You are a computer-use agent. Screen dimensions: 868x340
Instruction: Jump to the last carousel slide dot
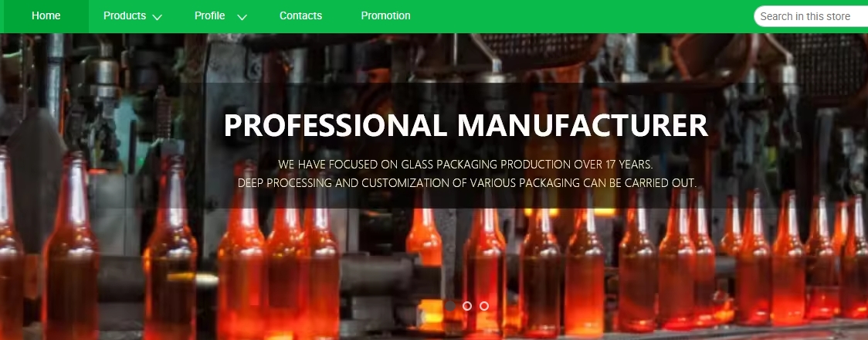[x=484, y=306]
